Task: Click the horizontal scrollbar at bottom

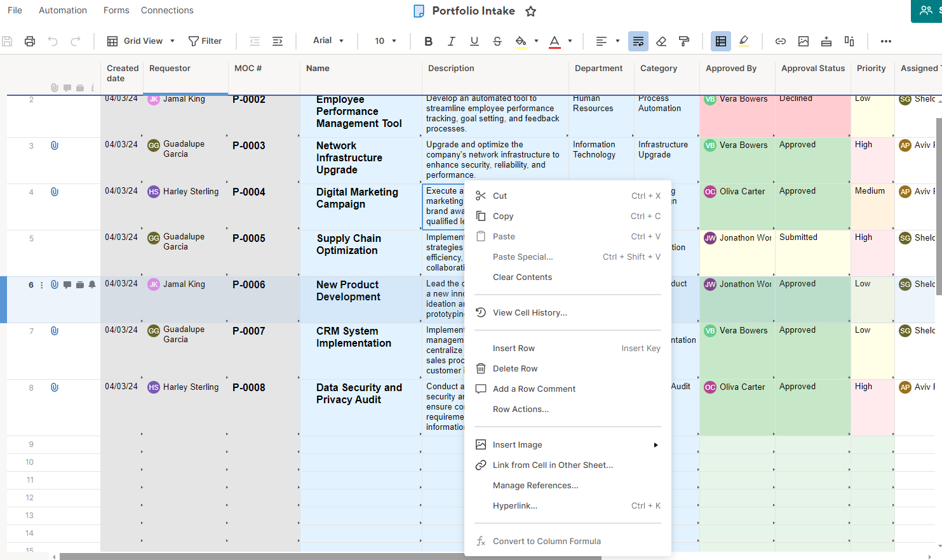Action: point(330,557)
